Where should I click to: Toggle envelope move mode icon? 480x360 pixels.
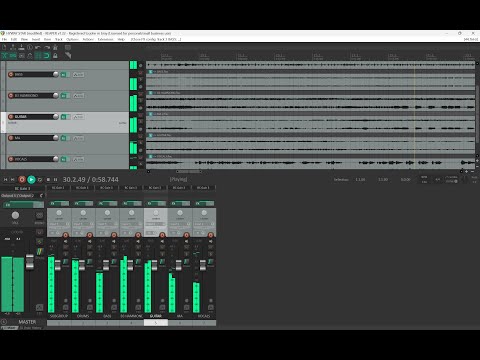tap(30, 56)
